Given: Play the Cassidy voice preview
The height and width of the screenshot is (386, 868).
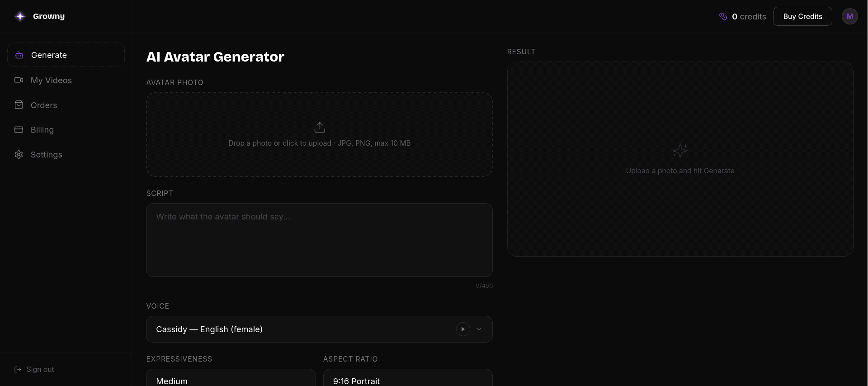Looking at the screenshot, I should click(463, 329).
